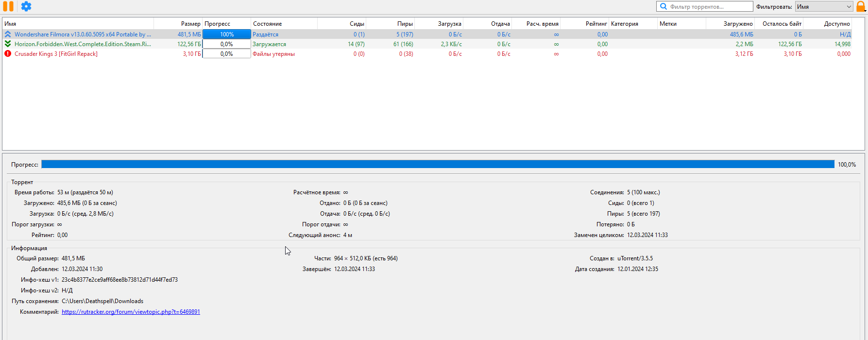Click the 14,998 availability value
Image resolution: width=868 pixels, height=340 pixels.
click(x=842, y=44)
